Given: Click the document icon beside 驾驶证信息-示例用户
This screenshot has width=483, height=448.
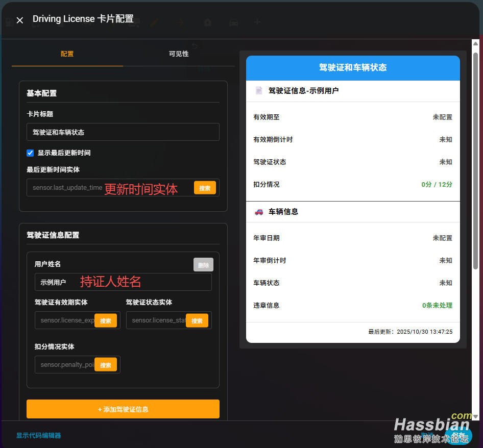Looking at the screenshot, I should pos(259,90).
